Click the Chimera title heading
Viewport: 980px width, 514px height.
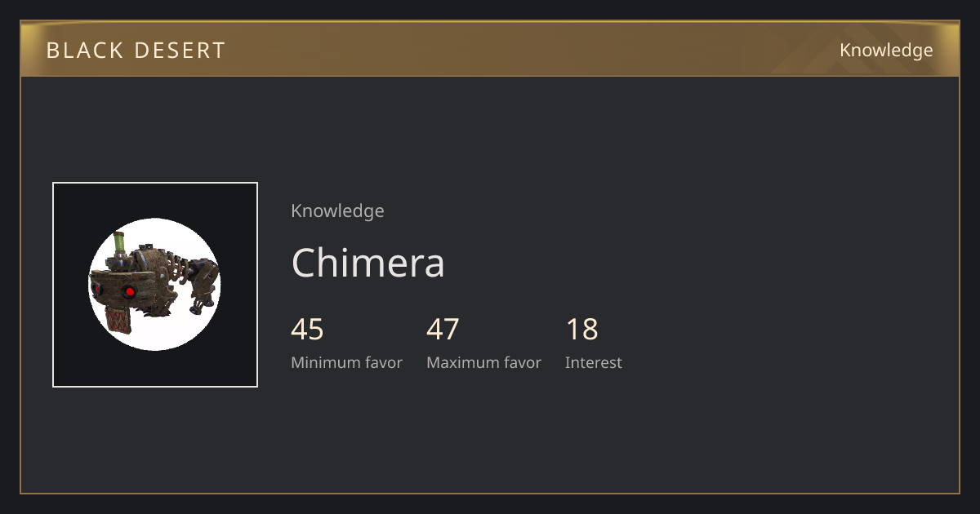[368, 263]
